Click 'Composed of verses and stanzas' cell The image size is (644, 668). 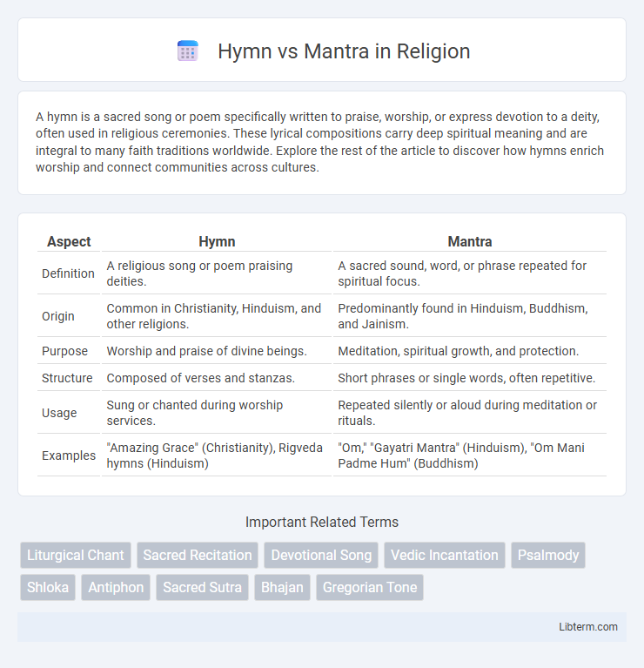217,377
